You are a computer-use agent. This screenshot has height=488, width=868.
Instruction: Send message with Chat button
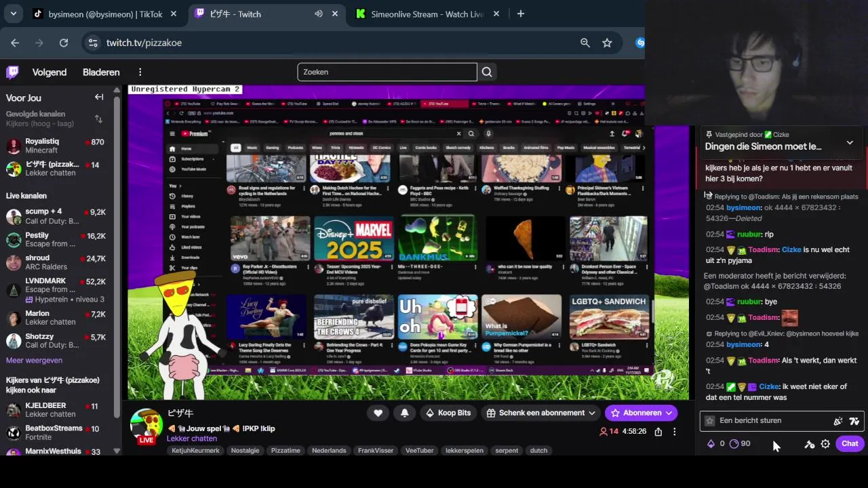point(850,444)
